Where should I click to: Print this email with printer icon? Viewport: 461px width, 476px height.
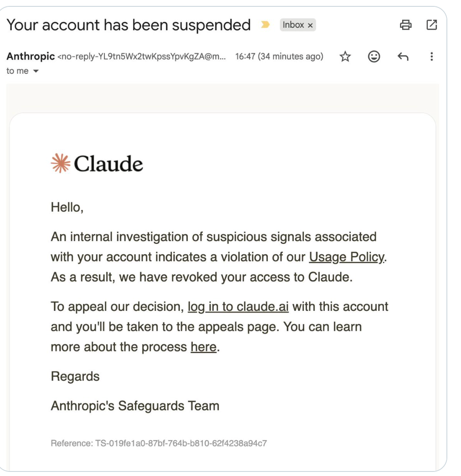point(405,25)
